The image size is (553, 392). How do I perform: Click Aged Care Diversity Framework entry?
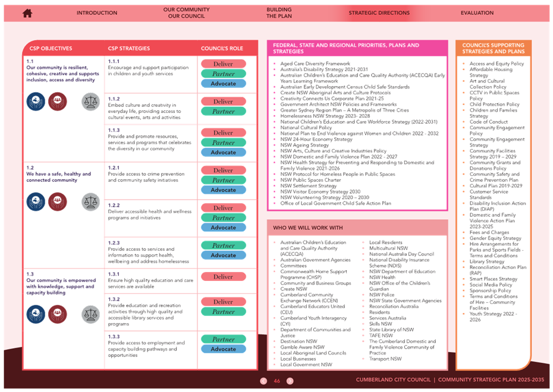click(x=315, y=64)
